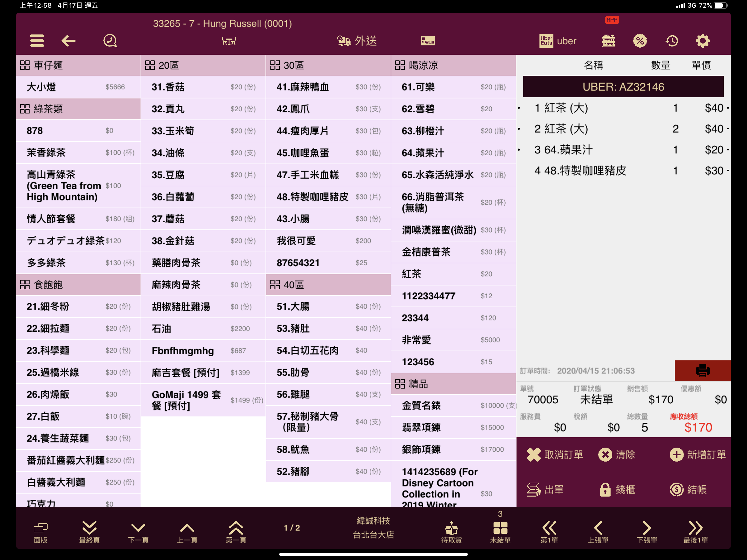Tap 結帳 to check out

(688, 489)
